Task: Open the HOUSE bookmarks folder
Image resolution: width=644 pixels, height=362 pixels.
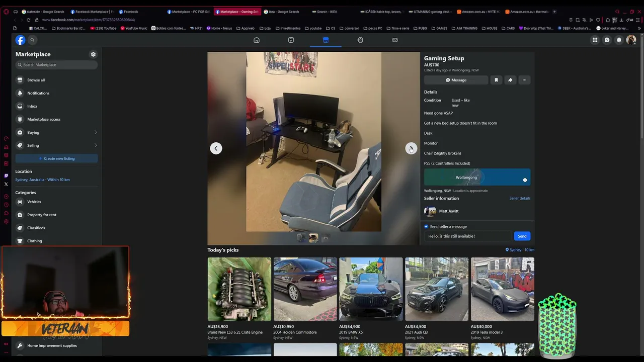Action: [x=490, y=28]
